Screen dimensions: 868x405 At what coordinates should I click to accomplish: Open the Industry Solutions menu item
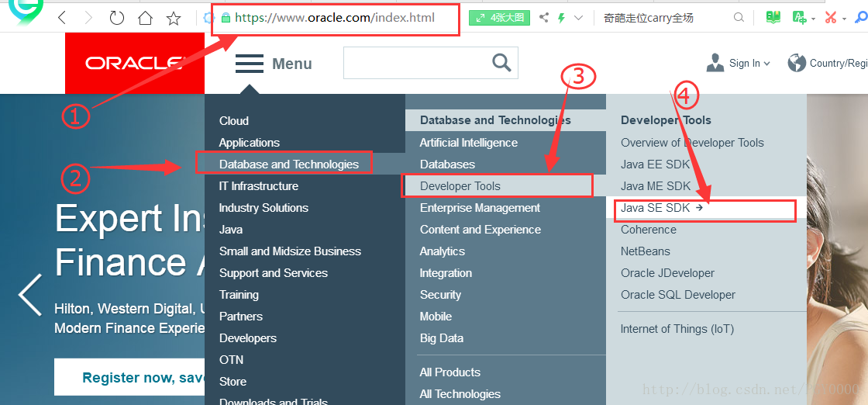(263, 208)
